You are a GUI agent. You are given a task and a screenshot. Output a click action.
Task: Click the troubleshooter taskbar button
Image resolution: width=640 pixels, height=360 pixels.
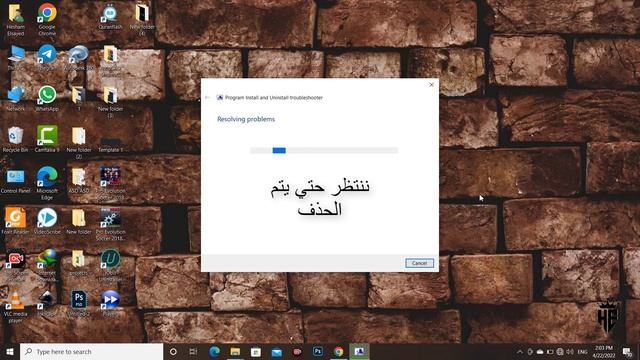tap(359, 351)
